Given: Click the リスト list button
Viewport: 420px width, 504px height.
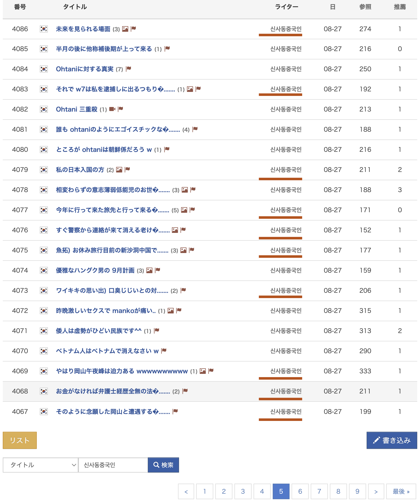Looking at the screenshot, I should click(x=20, y=440).
